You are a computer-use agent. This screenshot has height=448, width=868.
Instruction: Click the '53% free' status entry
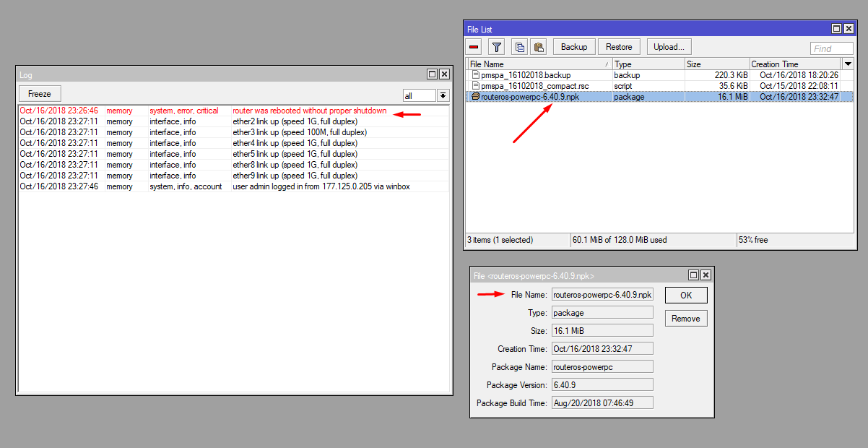coord(753,240)
